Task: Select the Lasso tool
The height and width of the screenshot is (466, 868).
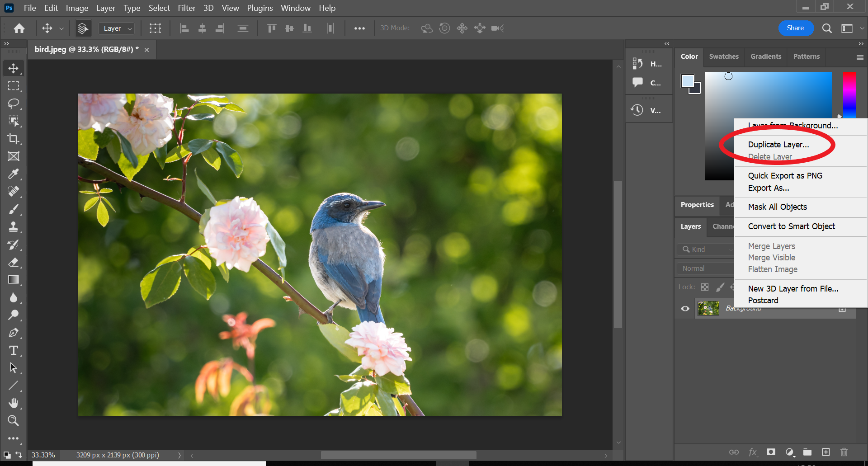Action: pos(14,104)
